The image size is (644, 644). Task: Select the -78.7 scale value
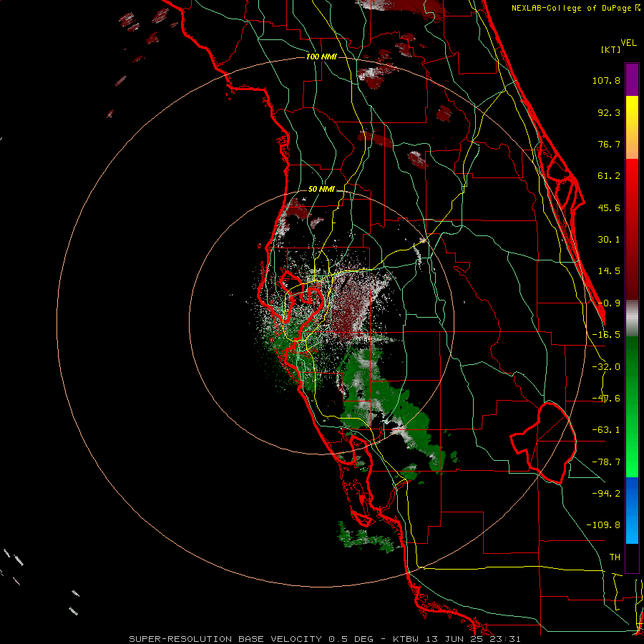point(606,462)
